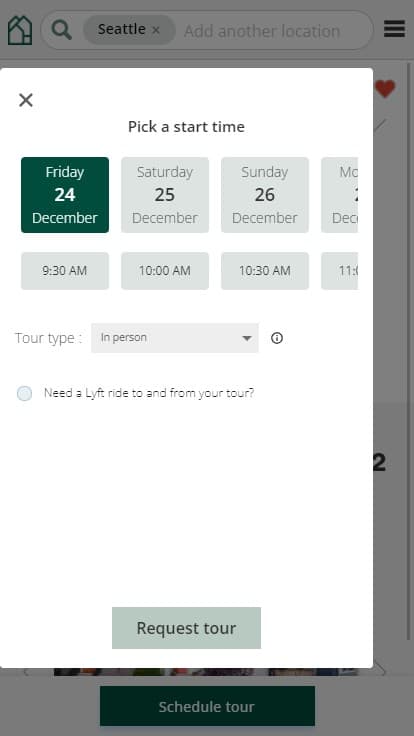The width and height of the screenshot is (414, 736).
Task: Click the In person dropdown arrow
Action: (247, 338)
